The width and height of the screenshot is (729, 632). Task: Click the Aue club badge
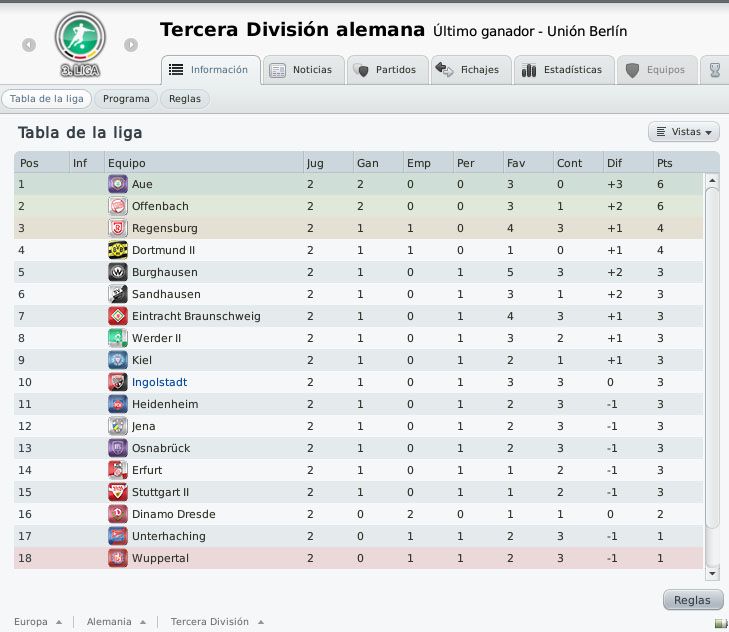(118, 184)
